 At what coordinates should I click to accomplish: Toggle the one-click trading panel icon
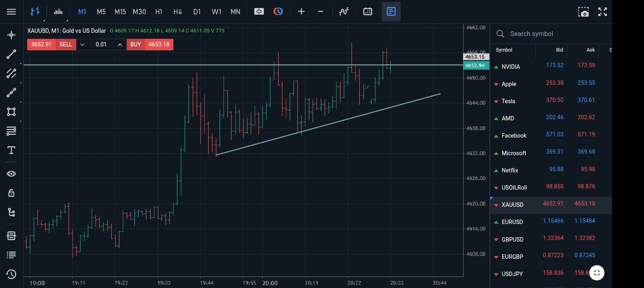click(259, 12)
